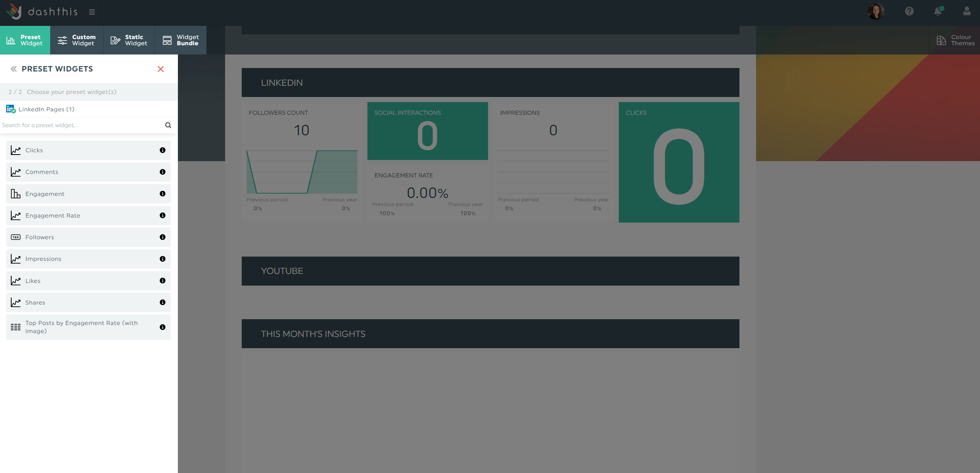
Task: Select the Shares preset widget
Action: tap(88, 303)
